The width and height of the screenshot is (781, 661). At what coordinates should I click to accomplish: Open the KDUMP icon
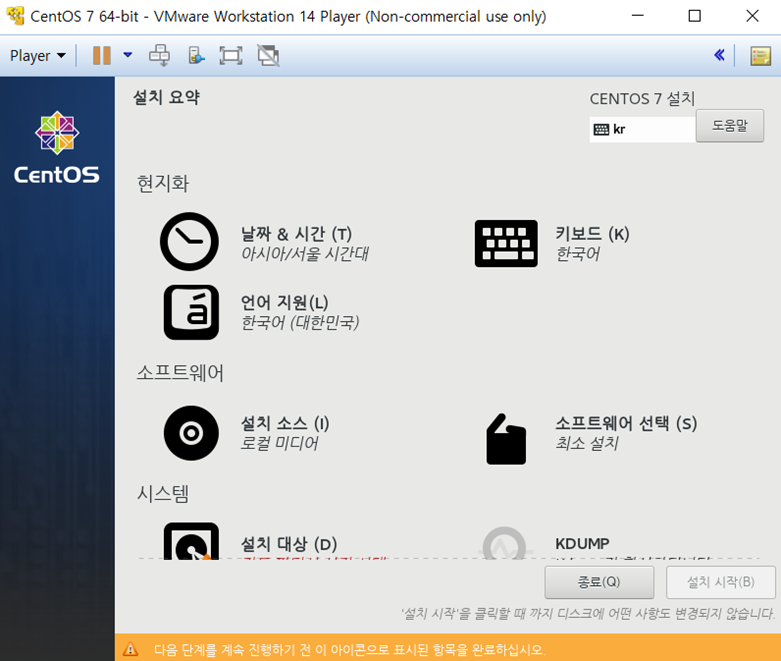pos(505,543)
